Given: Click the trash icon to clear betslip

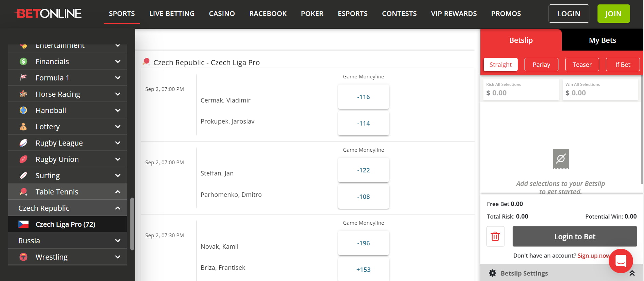Looking at the screenshot, I should [495, 236].
